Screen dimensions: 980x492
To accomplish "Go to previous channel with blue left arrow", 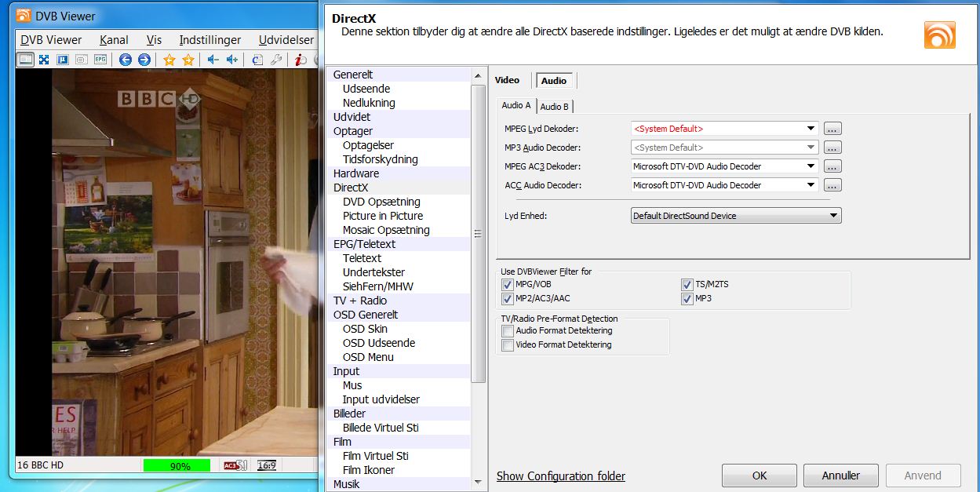I will pyautogui.click(x=126, y=60).
